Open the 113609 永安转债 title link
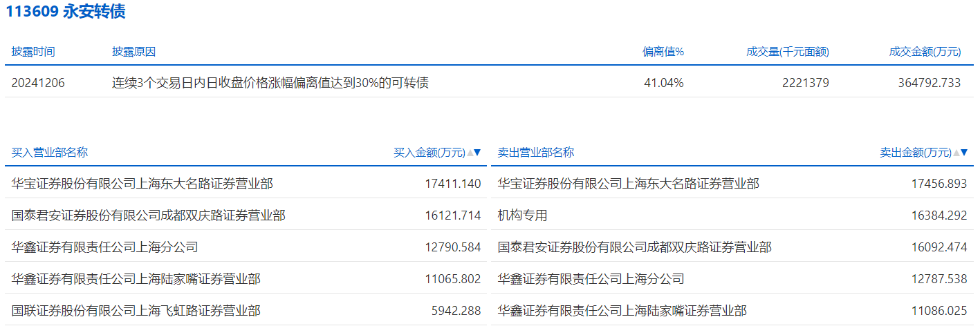 pyautogui.click(x=66, y=11)
